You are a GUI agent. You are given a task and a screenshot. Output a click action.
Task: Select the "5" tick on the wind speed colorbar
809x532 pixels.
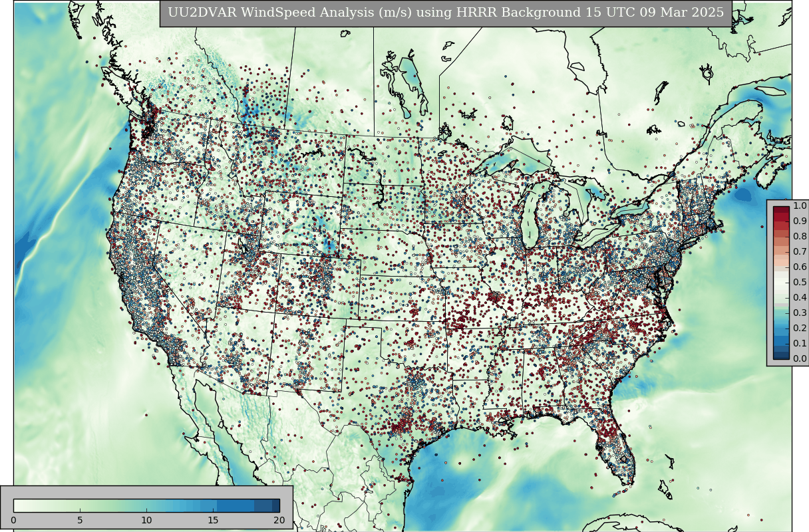[80, 520]
